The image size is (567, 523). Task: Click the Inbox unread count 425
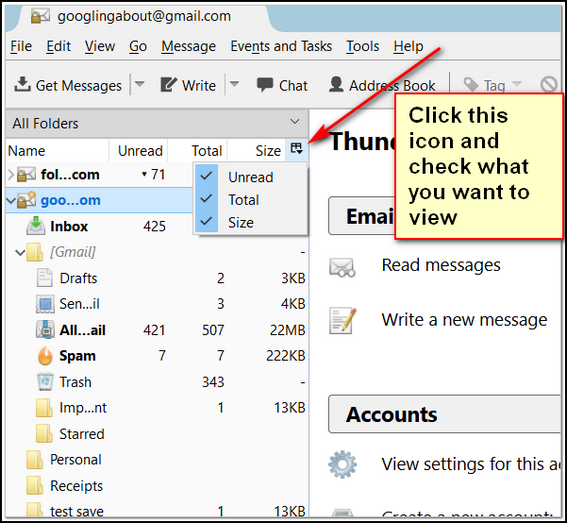click(154, 226)
